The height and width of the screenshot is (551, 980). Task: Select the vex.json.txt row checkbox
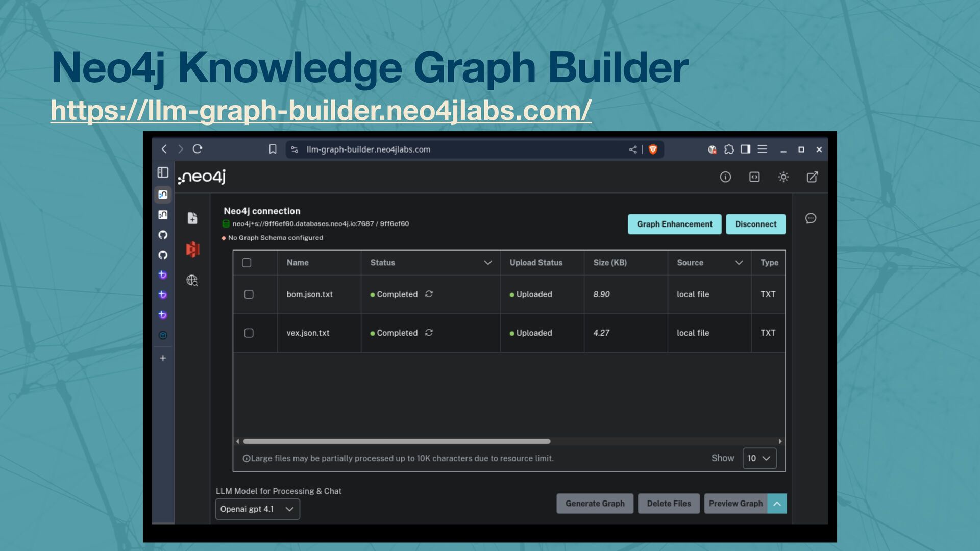point(249,333)
